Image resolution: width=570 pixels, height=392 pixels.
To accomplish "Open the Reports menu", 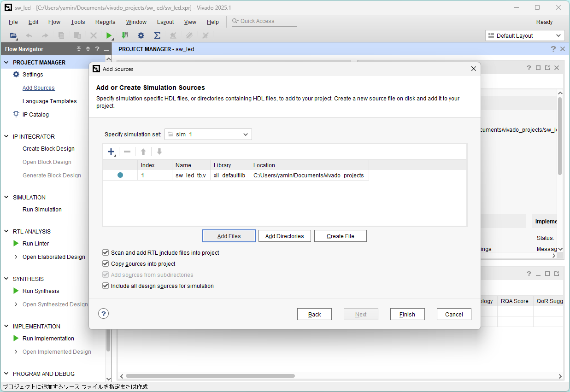I will [x=105, y=22].
